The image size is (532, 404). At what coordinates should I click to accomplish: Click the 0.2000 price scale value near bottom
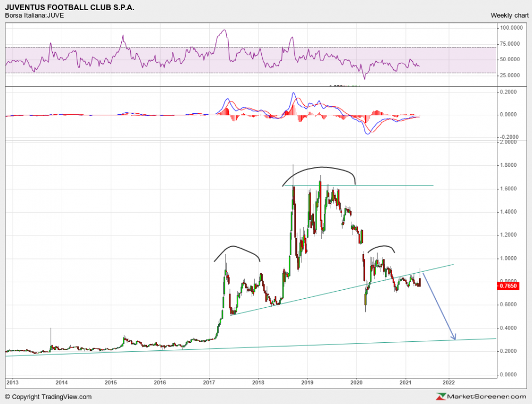tap(509, 351)
